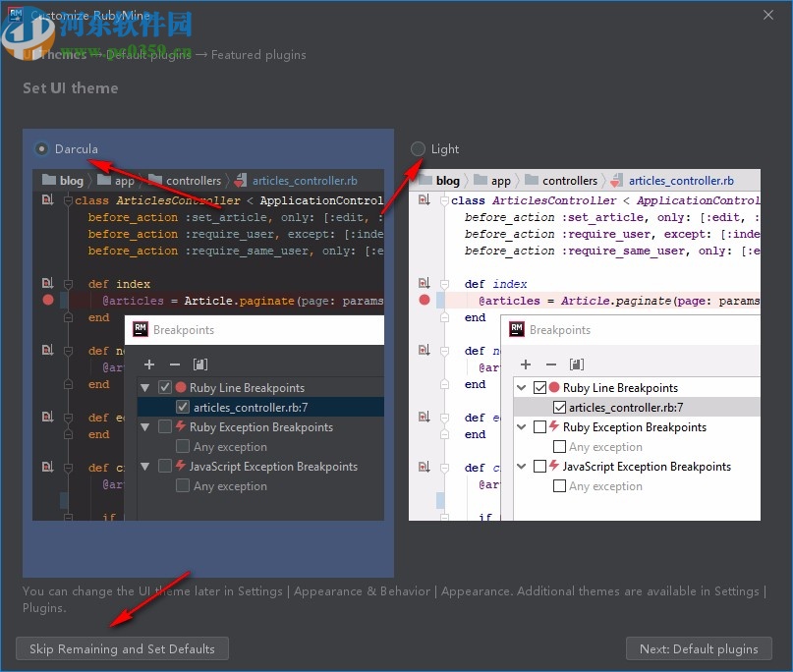Viewport: 793px width, 672px height.
Task: Click the group-by icon in Light Breakpoints toolbar
Action: (x=577, y=364)
